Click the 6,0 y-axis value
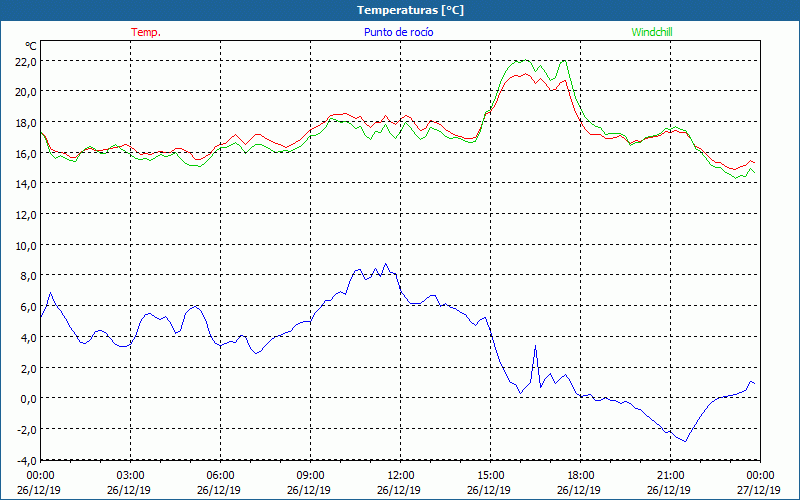 click(28, 307)
